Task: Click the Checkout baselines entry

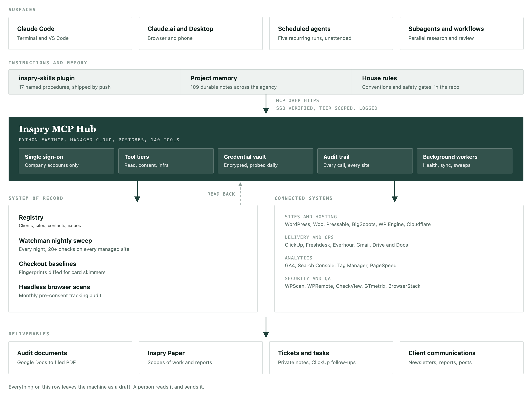Action: click(x=62, y=268)
